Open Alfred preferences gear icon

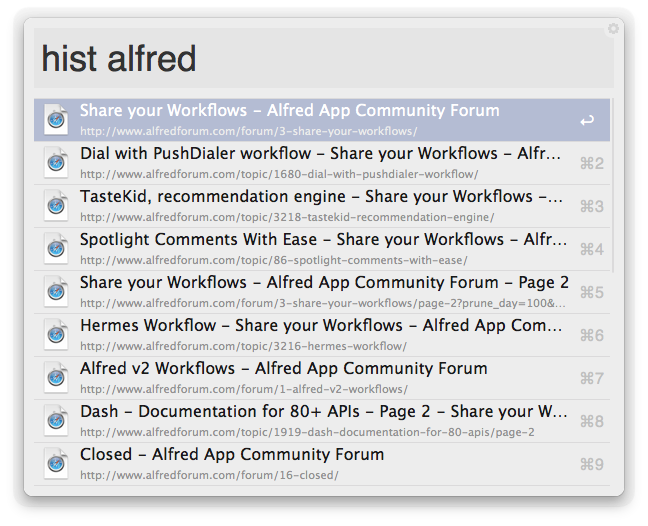click(613, 29)
